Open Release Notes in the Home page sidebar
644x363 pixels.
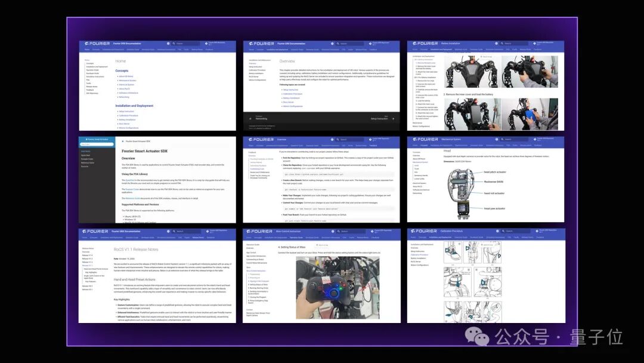(x=92, y=87)
